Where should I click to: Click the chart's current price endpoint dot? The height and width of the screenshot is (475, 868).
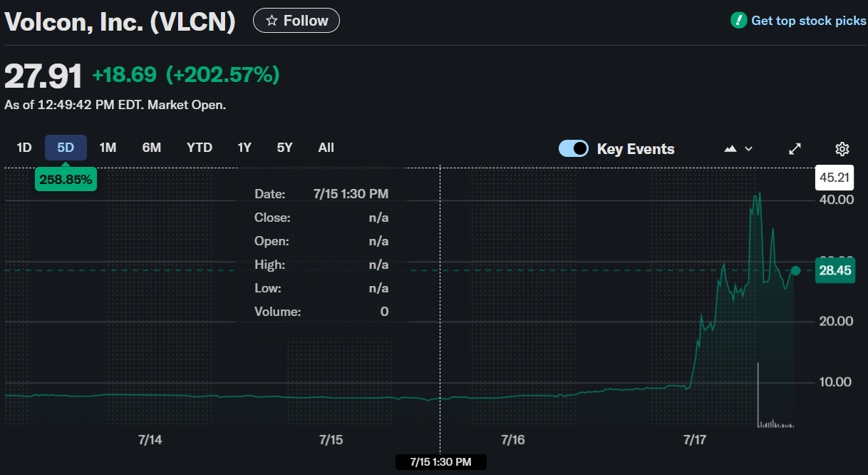pos(795,270)
